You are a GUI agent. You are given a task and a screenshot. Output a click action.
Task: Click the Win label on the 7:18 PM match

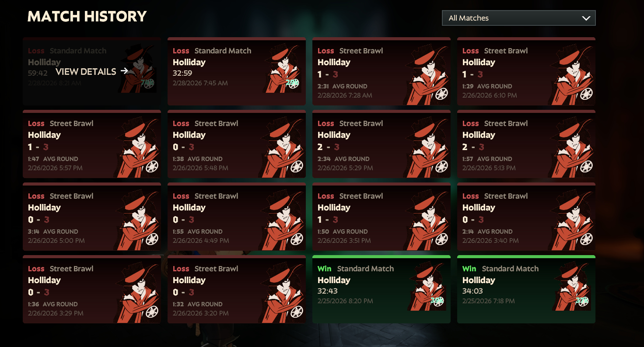[x=469, y=269]
